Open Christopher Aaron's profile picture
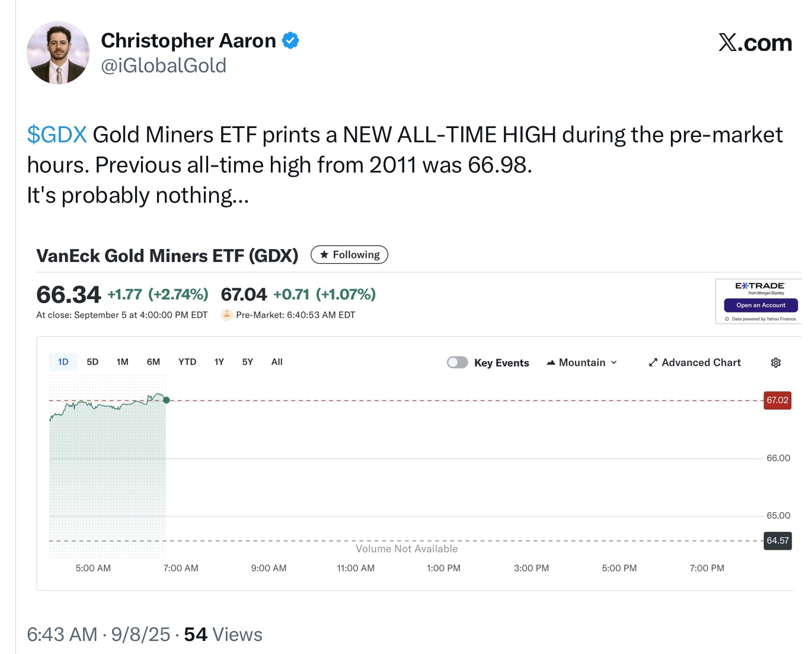 [58, 53]
